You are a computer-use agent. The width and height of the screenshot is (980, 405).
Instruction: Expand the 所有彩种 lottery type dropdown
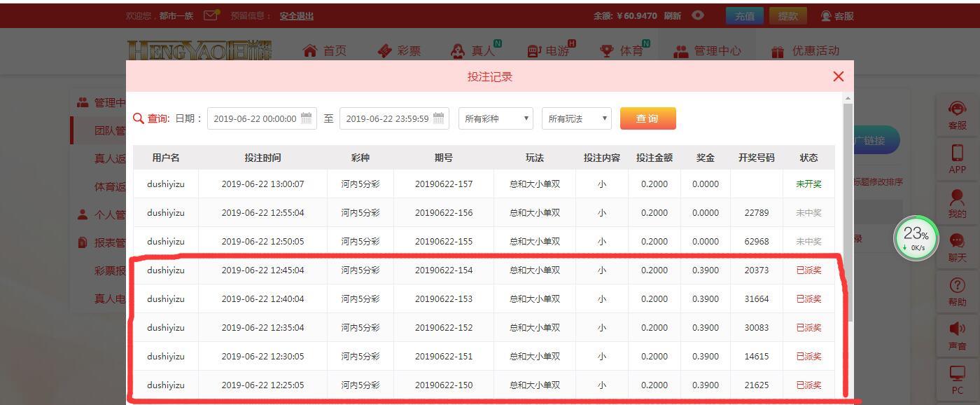496,118
